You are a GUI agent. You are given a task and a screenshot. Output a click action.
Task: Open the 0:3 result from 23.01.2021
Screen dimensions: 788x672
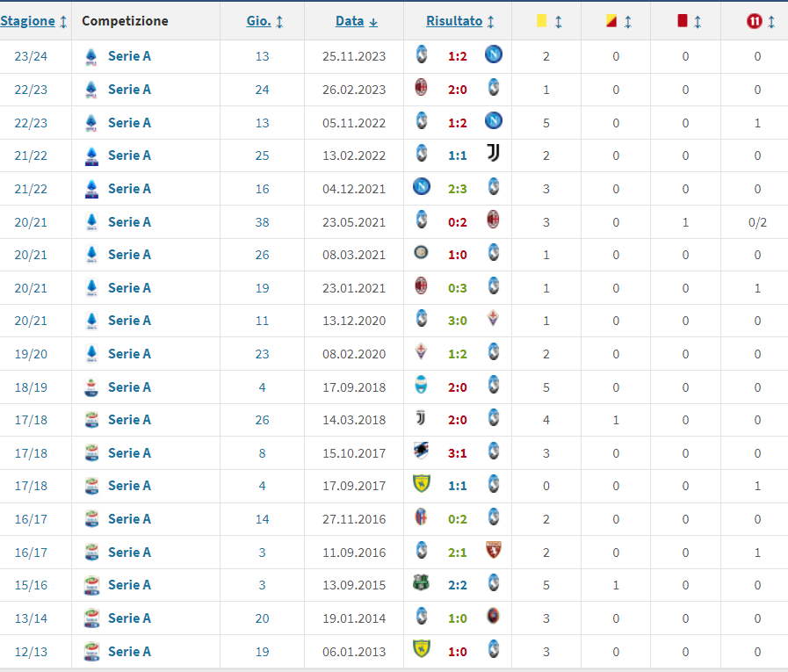(x=457, y=288)
